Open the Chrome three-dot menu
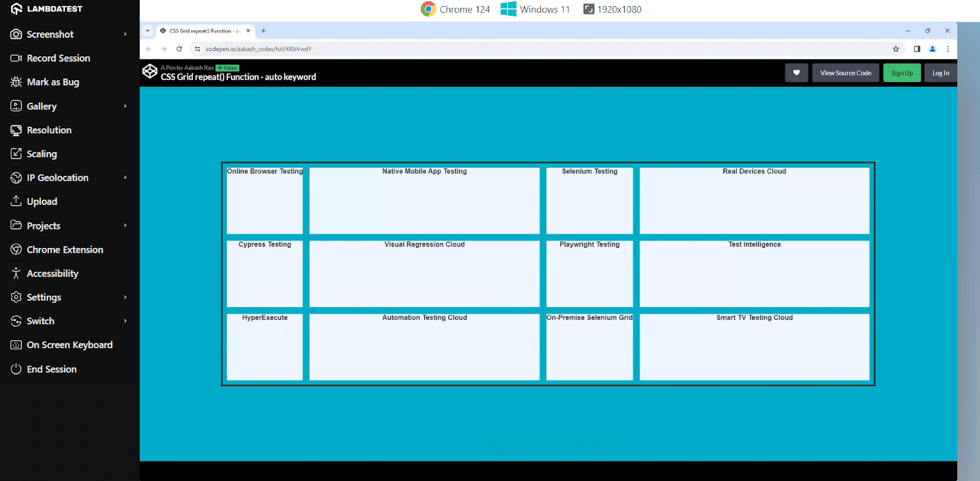 click(x=948, y=49)
